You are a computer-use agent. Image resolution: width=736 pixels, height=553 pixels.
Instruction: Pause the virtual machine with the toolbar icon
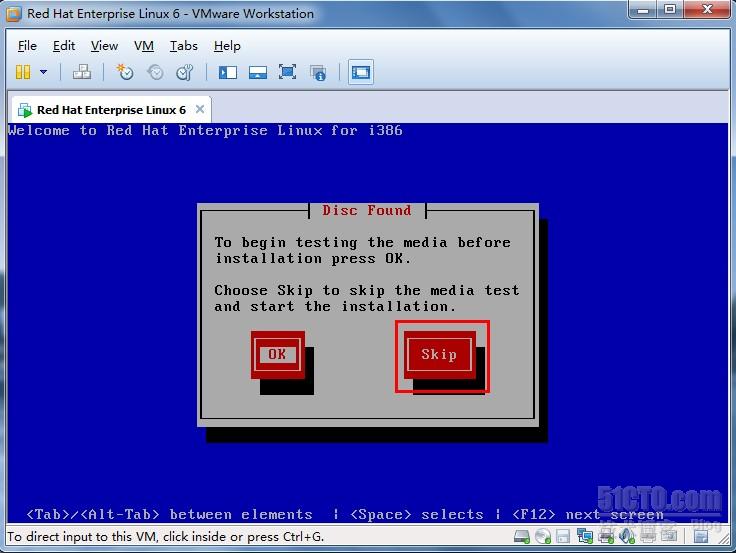point(23,72)
